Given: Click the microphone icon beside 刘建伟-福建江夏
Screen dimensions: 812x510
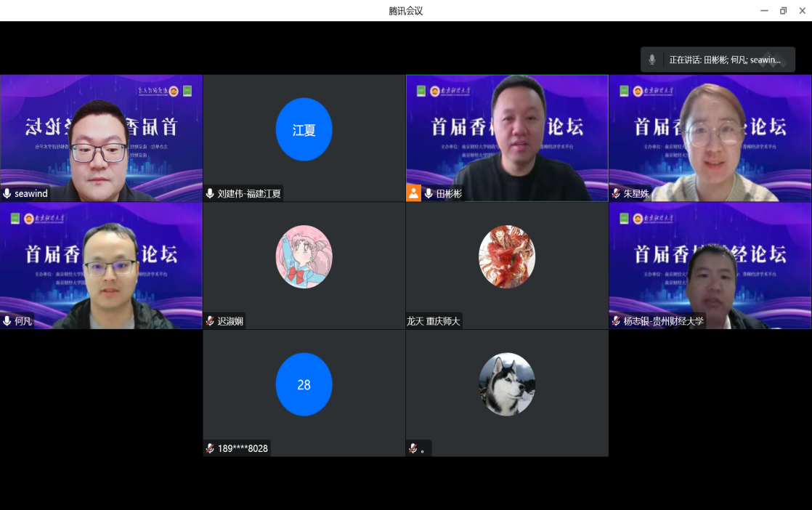Looking at the screenshot, I should click(210, 194).
